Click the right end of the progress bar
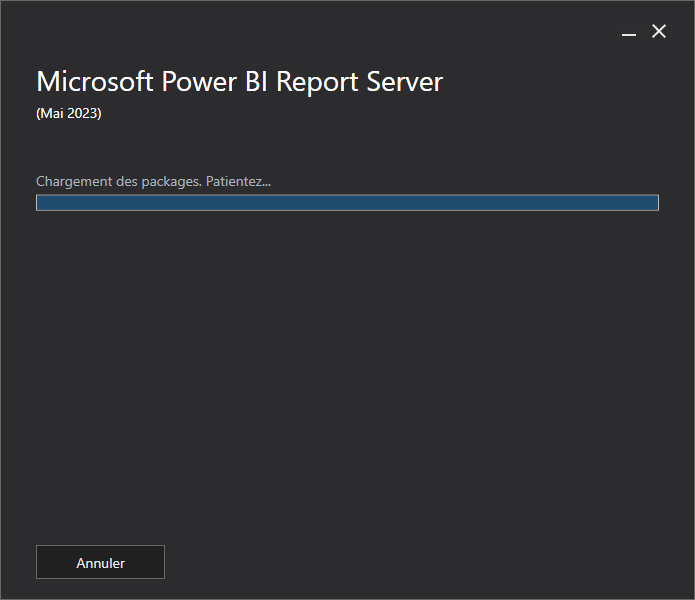Image resolution: width=695 pixels, height=600 pixels. [x=655, y=203]
